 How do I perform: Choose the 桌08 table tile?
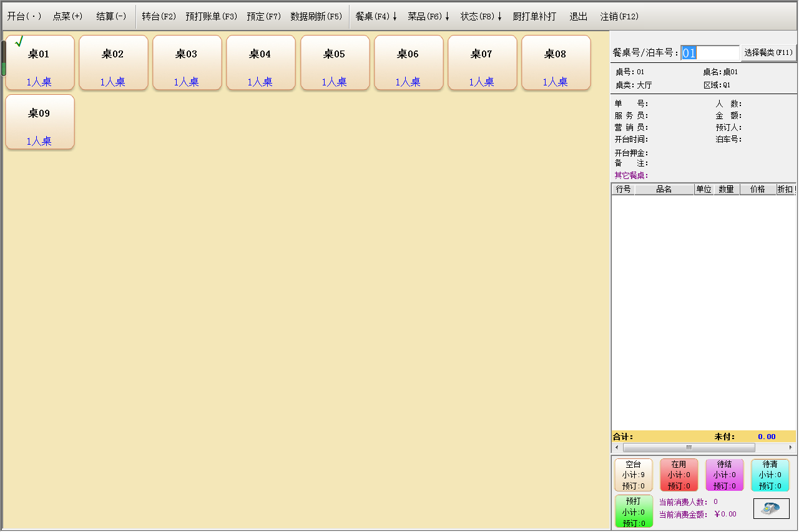coord(556,62)
